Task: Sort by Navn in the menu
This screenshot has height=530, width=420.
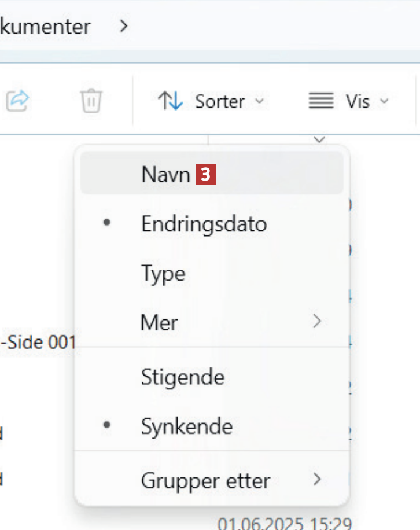Action: point(165,175)
